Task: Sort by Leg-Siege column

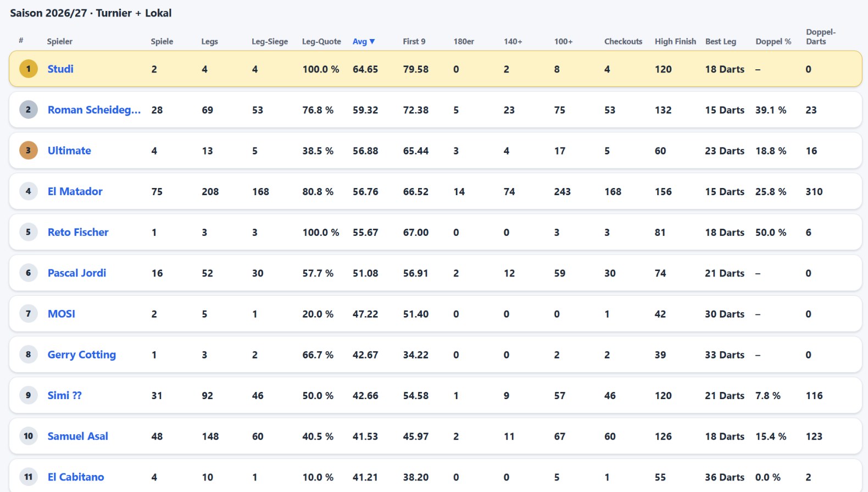Action: [x=270, y=41]
